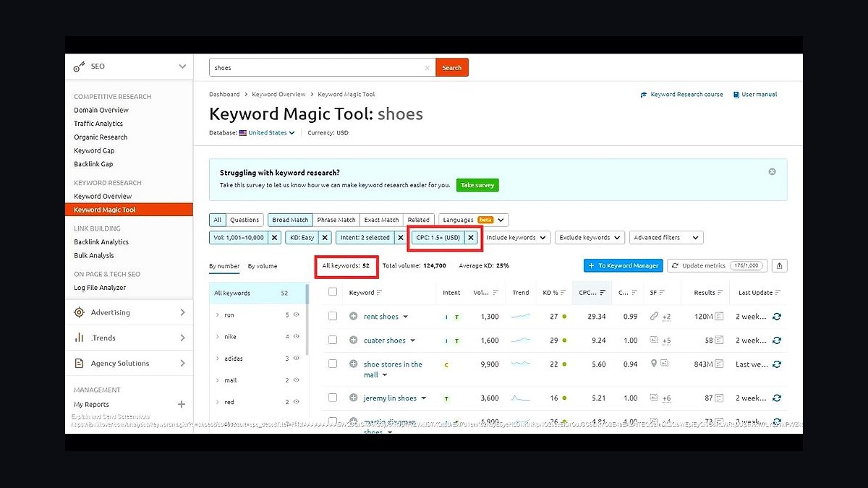The width and height of the screenshot is (868, 488).
Task: Refresh metrics for jeremy lin shoes row
Action: [x=777, y=398]
